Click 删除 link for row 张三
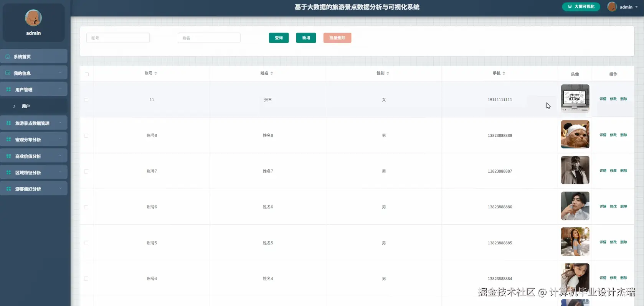 click(x=624, y=99)
